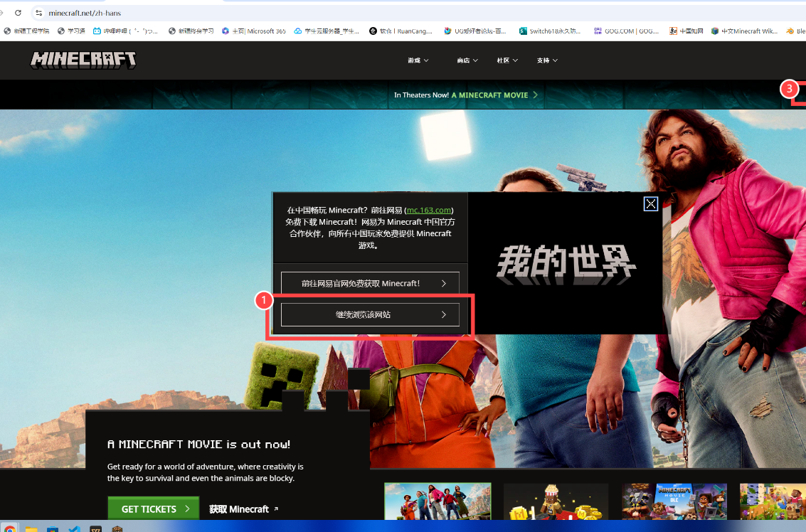Image resolution: width=806 pixels, height=532 pixels.
Task: Expand the 社区 navigation dropdown
Action: pyautogui.click(x=507, y=60)
